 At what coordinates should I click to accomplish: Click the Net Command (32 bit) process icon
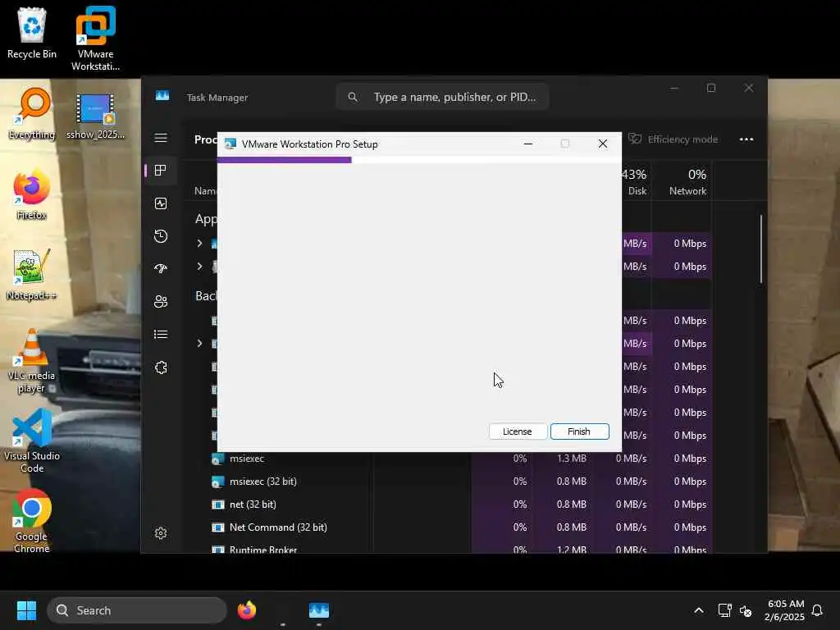pyautogui.click(x=217, y=527)
